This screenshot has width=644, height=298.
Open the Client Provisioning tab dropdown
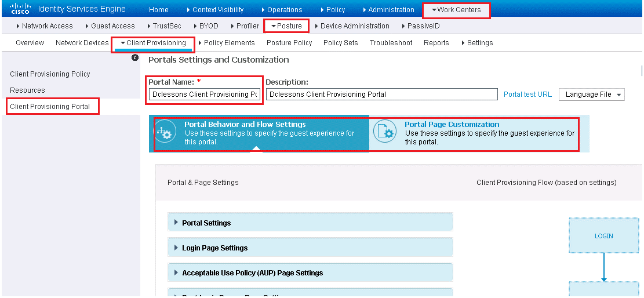(x=153, y=43)
